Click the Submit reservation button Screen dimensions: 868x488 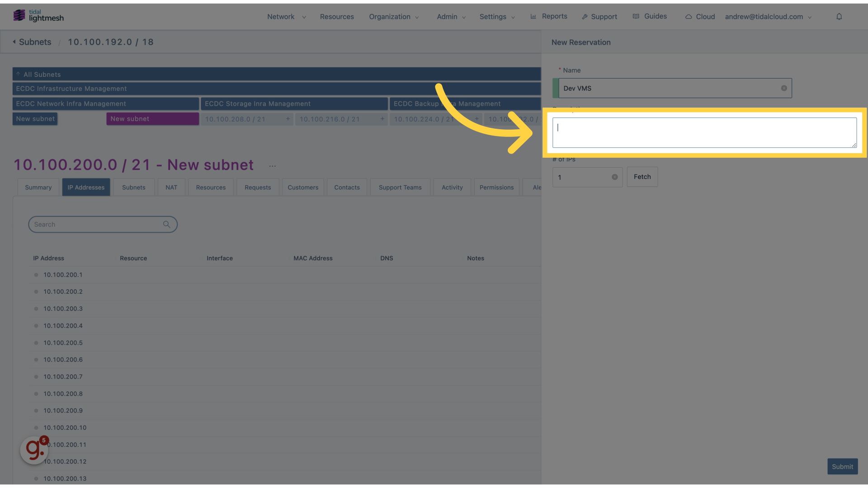point(842,466)
